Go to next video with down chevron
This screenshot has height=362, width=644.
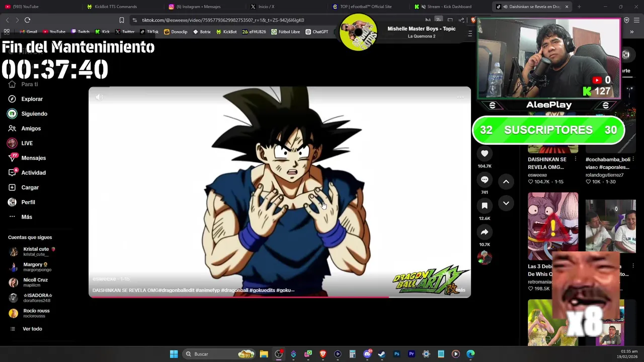pos(506,203)
